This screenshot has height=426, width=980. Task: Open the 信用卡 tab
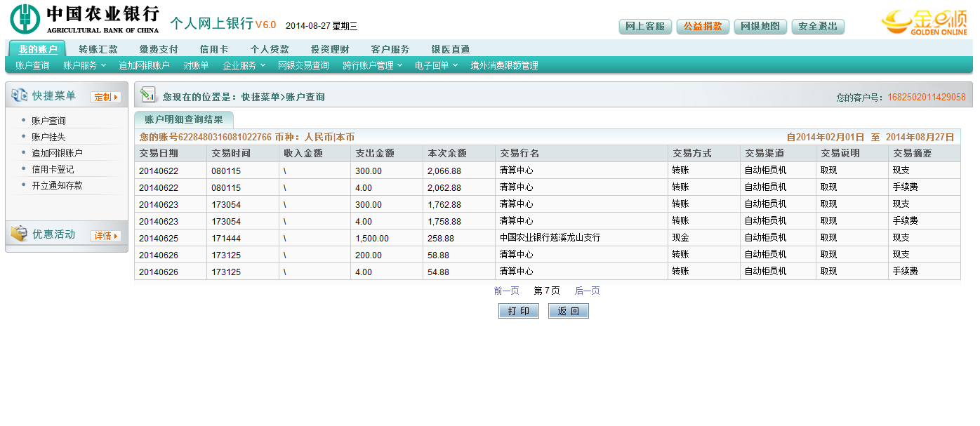pos(213,49)
